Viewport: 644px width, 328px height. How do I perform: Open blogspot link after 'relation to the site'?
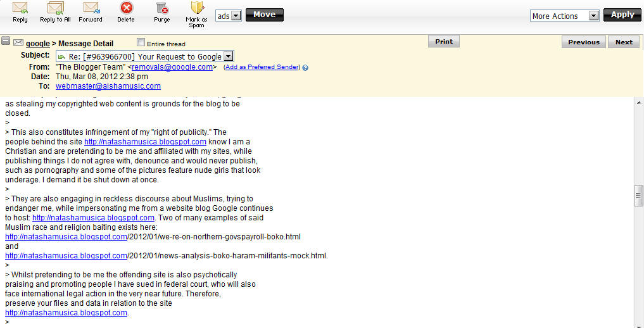[x=66, y=313]
